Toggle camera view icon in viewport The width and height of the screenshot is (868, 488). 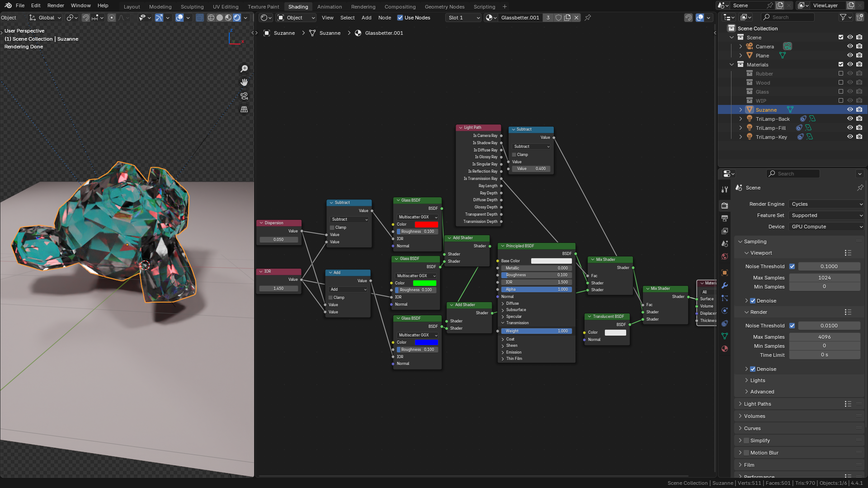244,96
